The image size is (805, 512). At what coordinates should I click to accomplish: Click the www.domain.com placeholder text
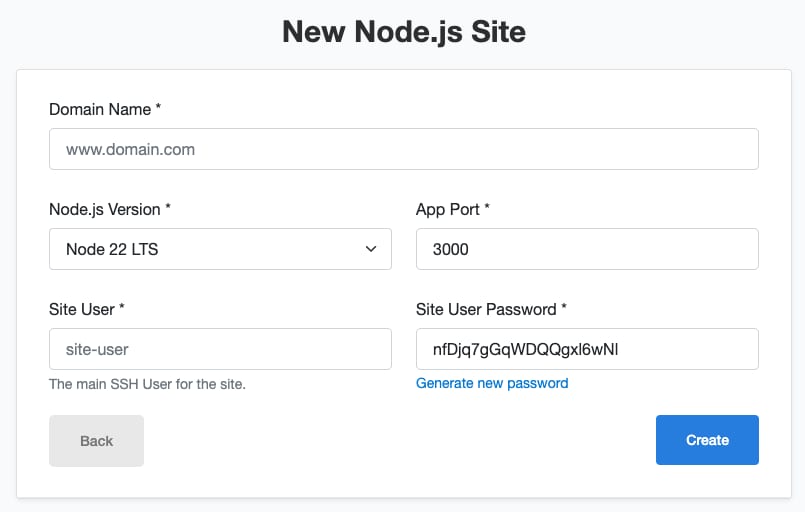tap(130, 149)
